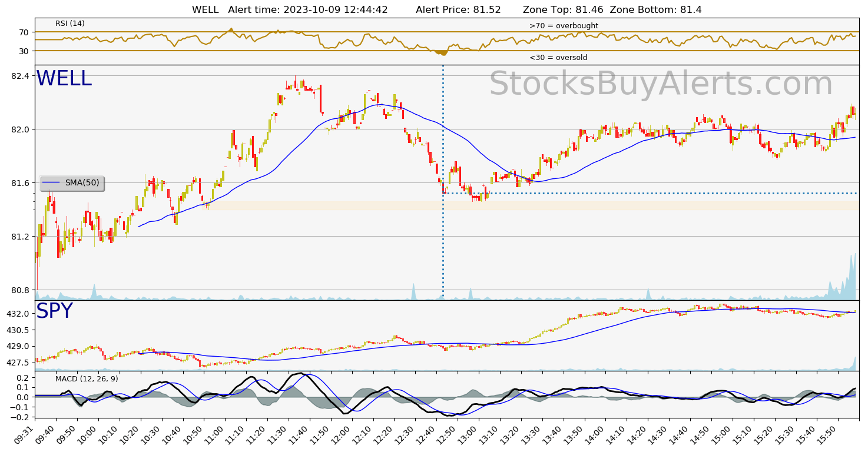
Task: Click the blue line sample in SMA(50) legend
Action: (x=51, y=183)
